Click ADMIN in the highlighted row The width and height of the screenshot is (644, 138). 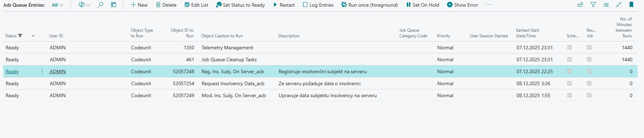coord(57,71)
